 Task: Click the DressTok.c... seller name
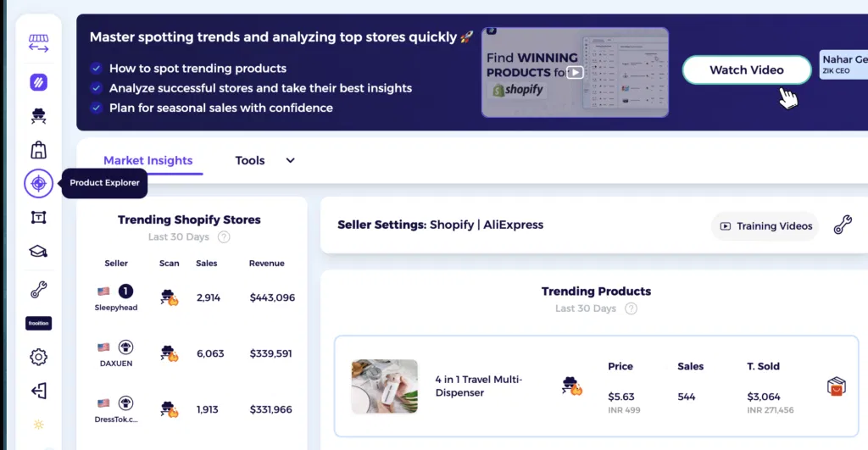click(x=115, y=419)
